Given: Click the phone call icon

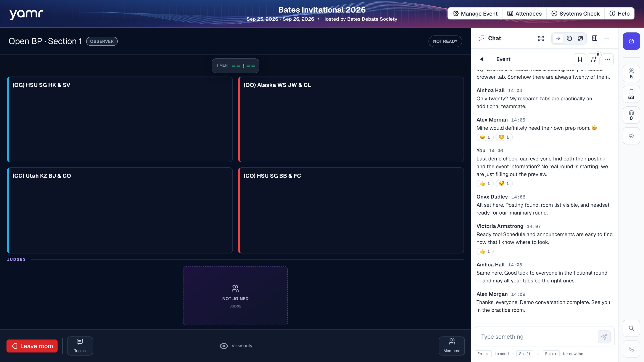Looking at the screenshot, I should [631, 349].
